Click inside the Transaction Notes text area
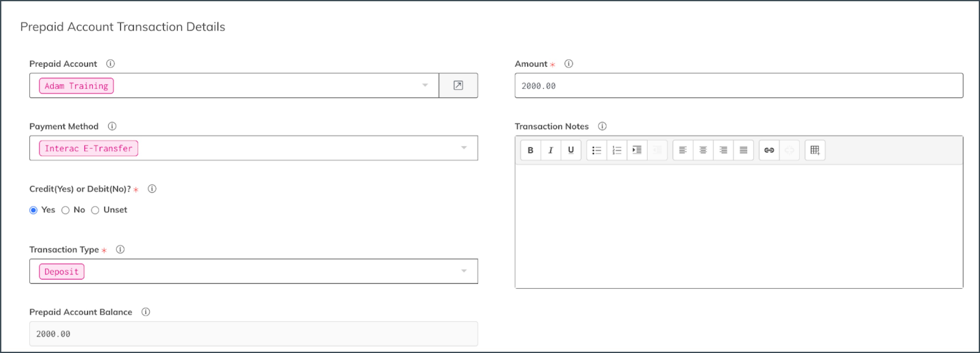This screenshot has width=980, height=353. click(739, 226)
